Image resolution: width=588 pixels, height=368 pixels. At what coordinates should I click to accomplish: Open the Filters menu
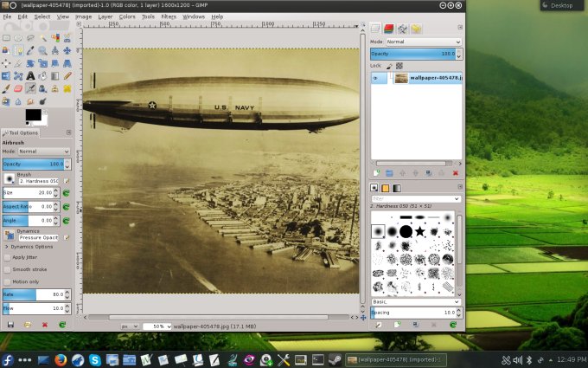169,16
